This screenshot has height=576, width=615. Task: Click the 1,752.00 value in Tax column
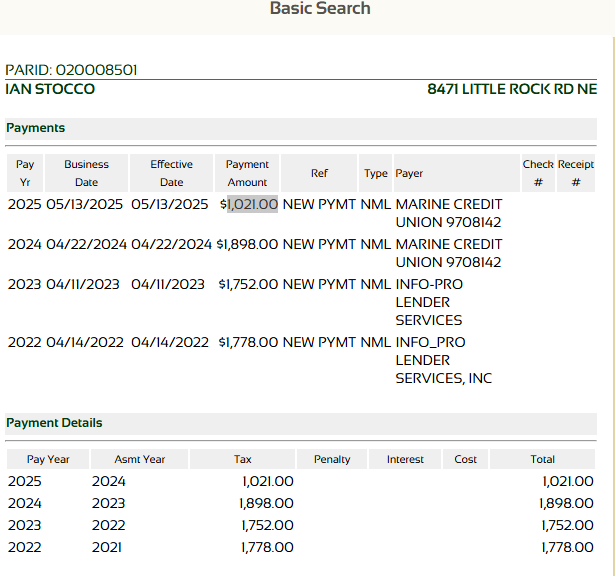(x=267, y=525)
